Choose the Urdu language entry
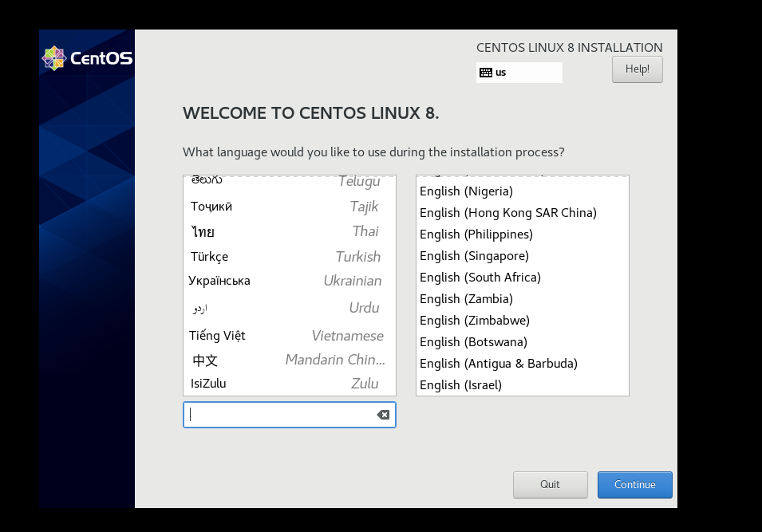The height and width of the screenshot is (532, 762). (x=286, y=308)
